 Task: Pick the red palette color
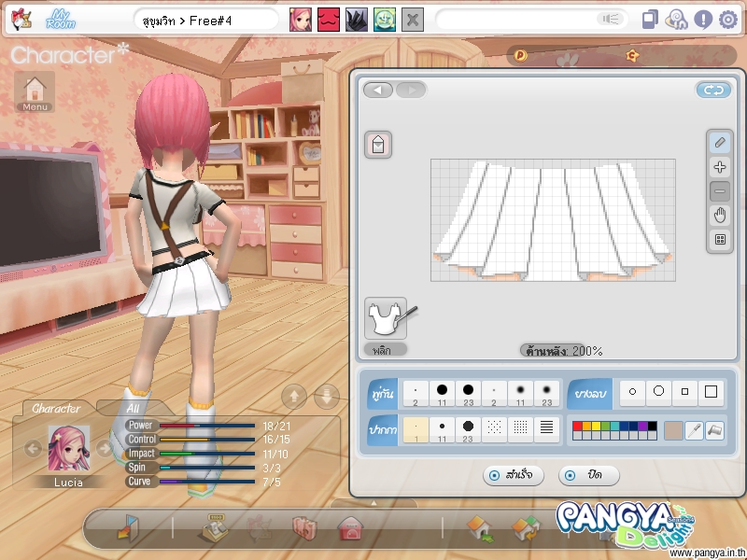pos(577,427)
